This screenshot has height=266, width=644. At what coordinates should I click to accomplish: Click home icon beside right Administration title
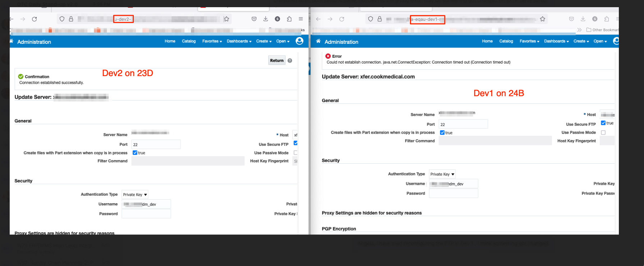pos(318,41)
